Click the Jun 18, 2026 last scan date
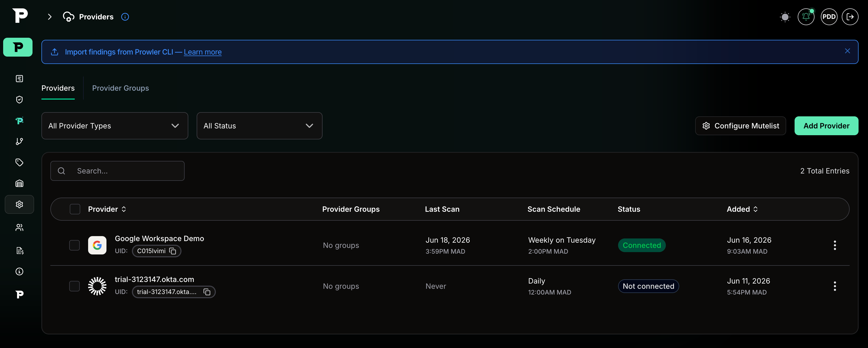 [x=447, y=240]
